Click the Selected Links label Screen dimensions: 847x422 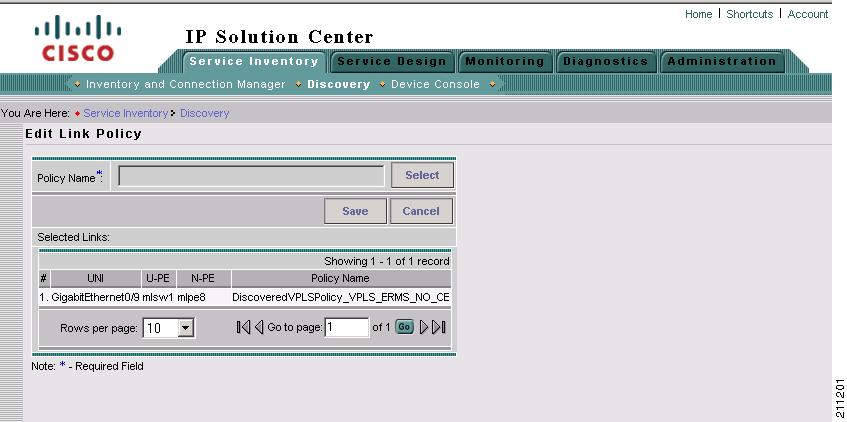(x=73, y=237)
